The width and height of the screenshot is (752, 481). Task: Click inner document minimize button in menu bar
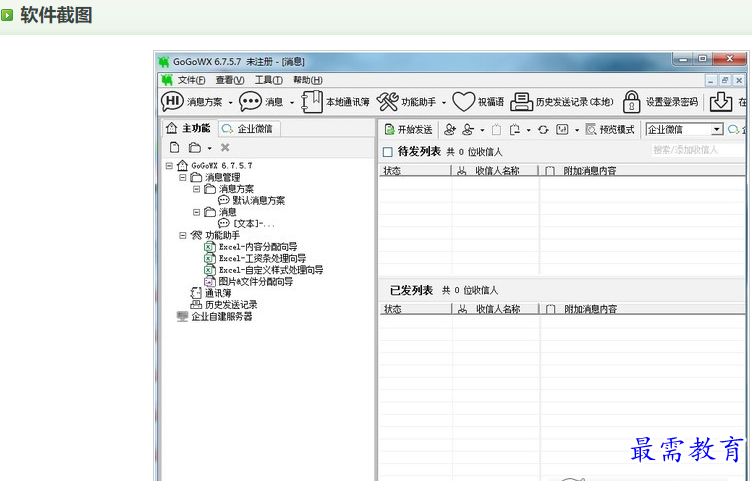[x=711, y=81]
